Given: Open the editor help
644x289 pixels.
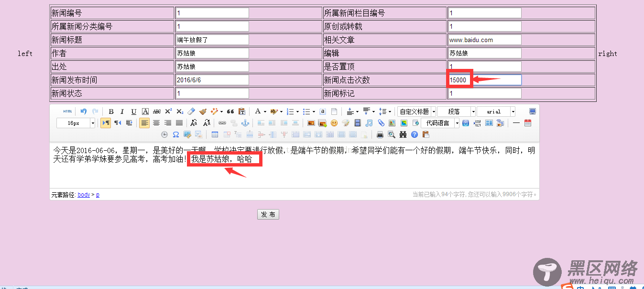Looking at the screenshot, I should click(x=415, y=134).
